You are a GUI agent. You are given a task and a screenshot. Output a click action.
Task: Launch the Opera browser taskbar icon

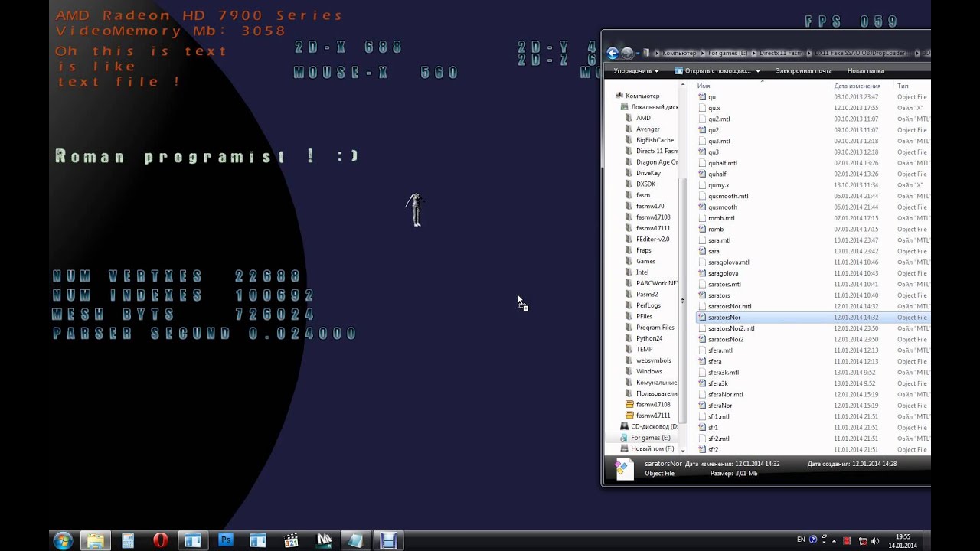tap(160, 541)
